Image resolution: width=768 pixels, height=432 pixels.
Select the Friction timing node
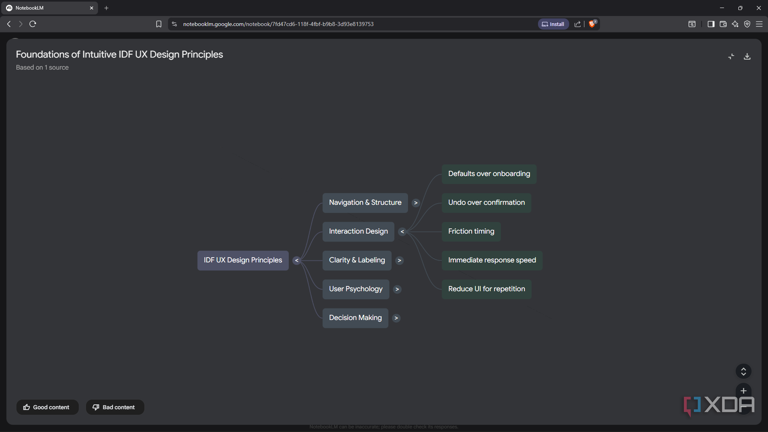(471, 231)
